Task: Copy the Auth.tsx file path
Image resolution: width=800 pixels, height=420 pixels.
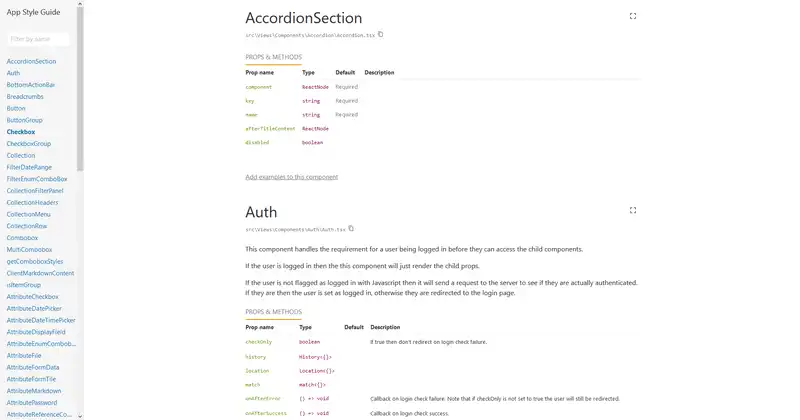Action: click(351, 229)
